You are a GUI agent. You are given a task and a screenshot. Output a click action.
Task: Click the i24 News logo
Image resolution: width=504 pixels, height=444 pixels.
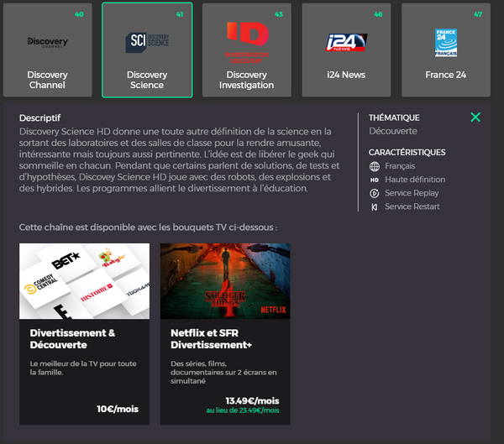(x=346, y=42)
